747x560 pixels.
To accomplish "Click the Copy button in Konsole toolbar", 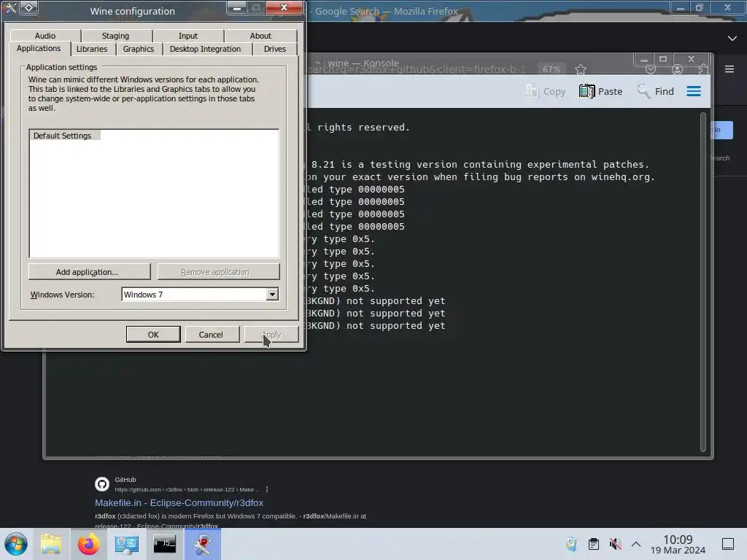I will (546, 91).
